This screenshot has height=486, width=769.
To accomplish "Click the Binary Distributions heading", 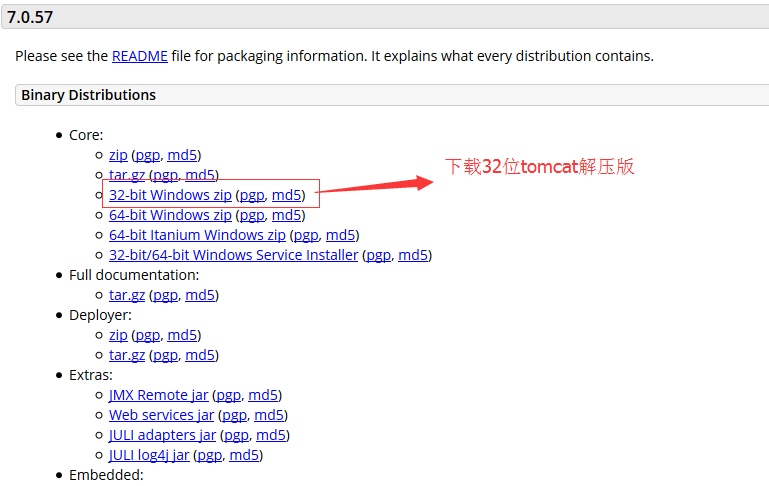I will (88, 95).
